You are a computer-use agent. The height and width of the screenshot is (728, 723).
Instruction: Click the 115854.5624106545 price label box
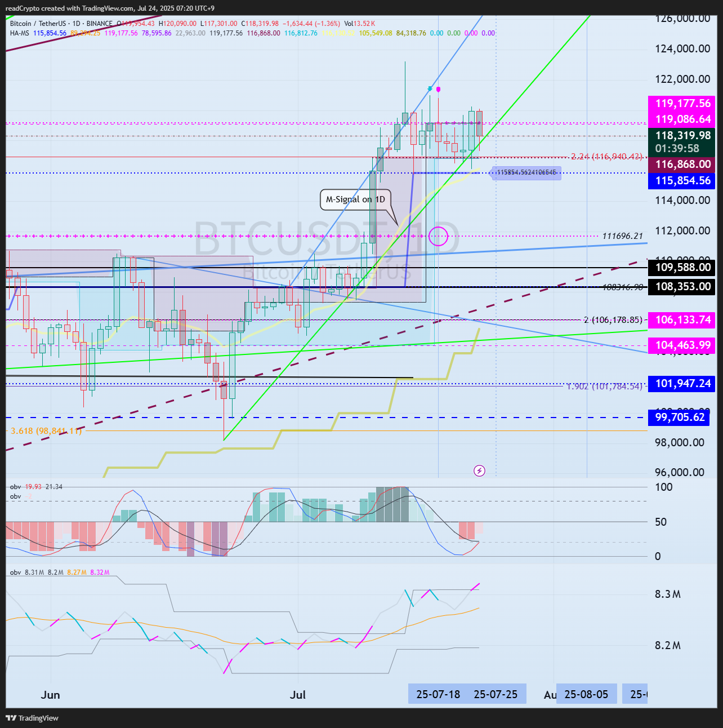click(526, 172)
